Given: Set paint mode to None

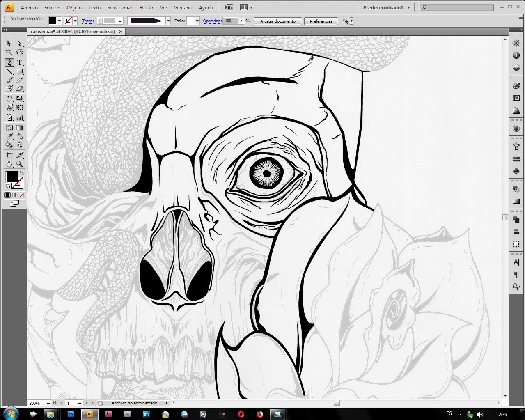Looking at the screenshot, I should click(22, 195).
